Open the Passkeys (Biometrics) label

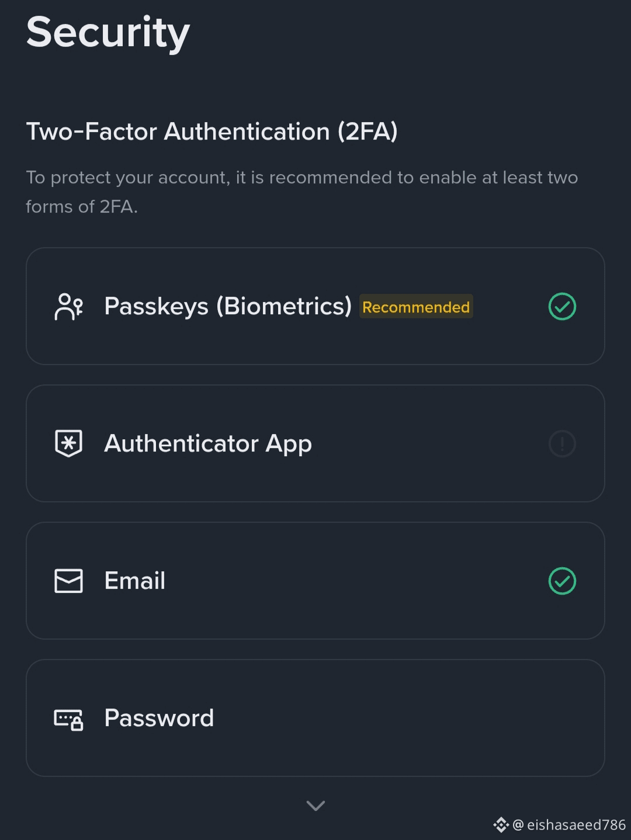click(x=227, y=306)
